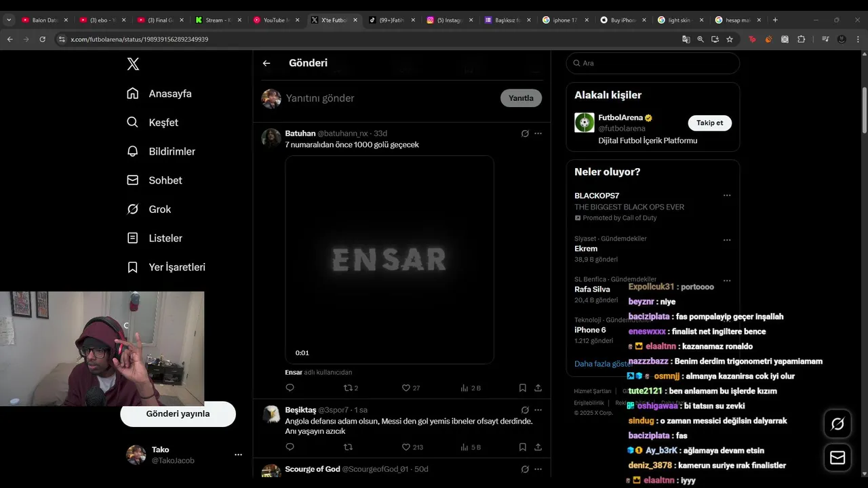Screen dimensions: 868x488
Task: Play the ENSAR video
Action: pos(389,260)
